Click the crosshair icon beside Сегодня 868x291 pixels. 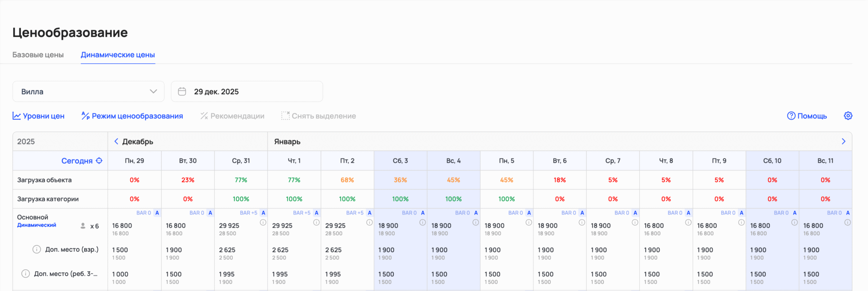(99, 161)
